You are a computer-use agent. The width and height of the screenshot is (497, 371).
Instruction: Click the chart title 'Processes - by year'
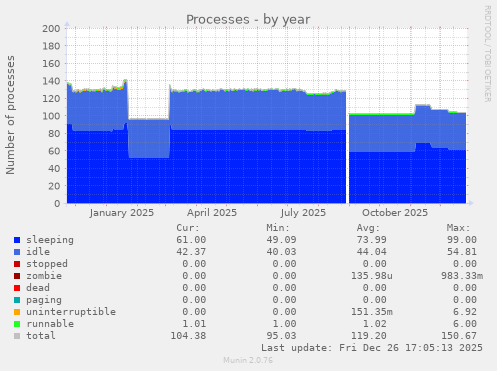point(248,20)
